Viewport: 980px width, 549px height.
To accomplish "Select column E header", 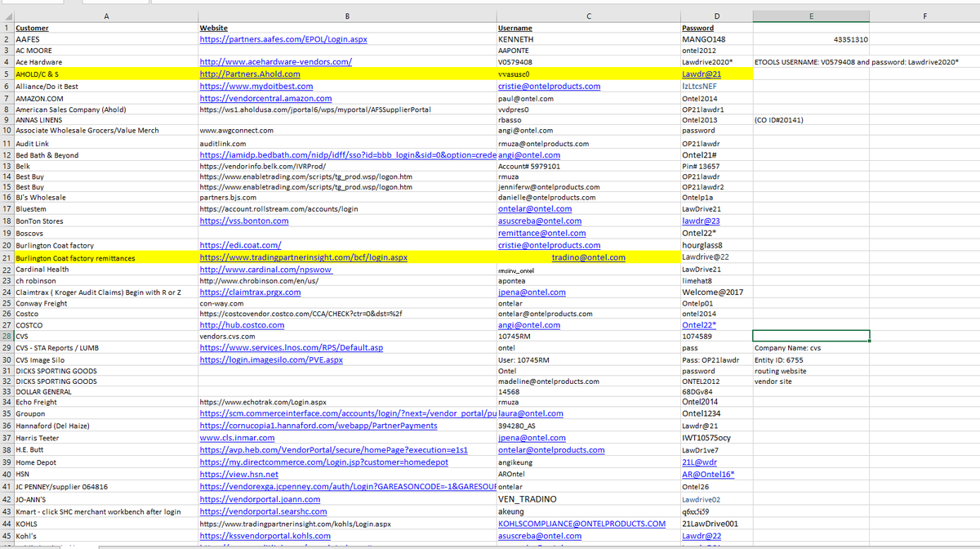I will (x=811, y=15).
